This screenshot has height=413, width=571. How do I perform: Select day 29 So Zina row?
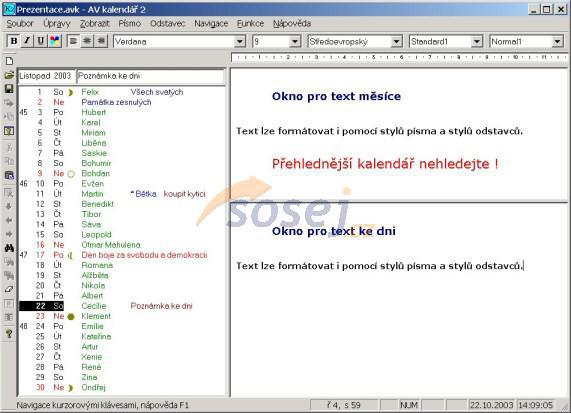122,378
